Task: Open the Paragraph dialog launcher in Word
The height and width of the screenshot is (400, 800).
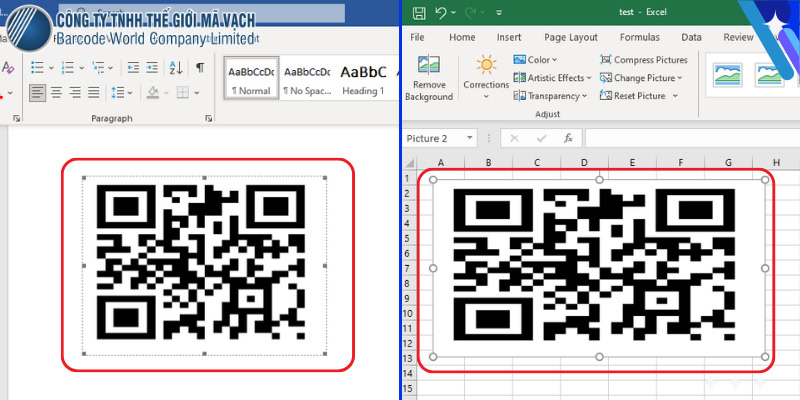Action: pyautogui.click(x=208, y=118)
